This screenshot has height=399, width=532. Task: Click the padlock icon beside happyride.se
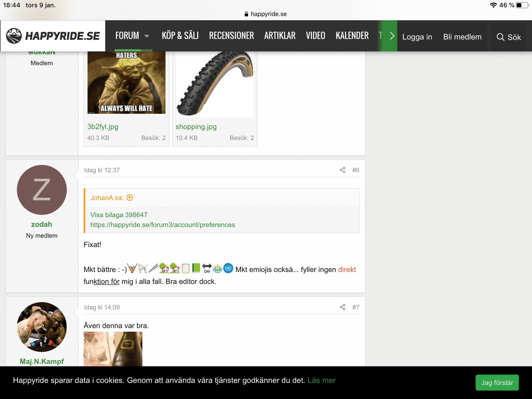click(246, 14)
